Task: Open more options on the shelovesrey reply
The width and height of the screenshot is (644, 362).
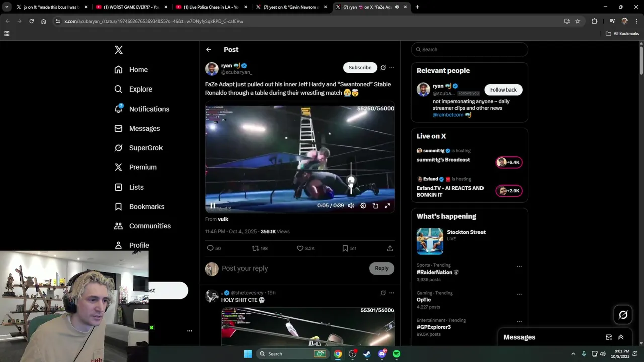Action: (x=392, y=293)
